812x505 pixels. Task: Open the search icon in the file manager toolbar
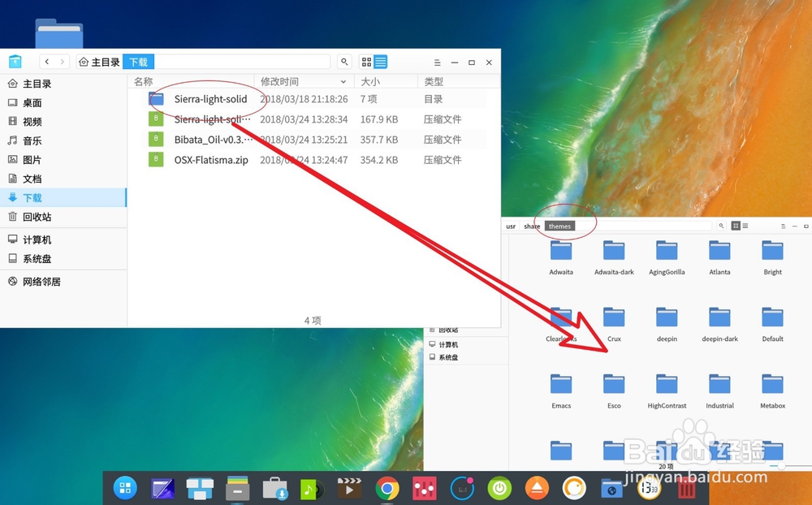(344, 61)
